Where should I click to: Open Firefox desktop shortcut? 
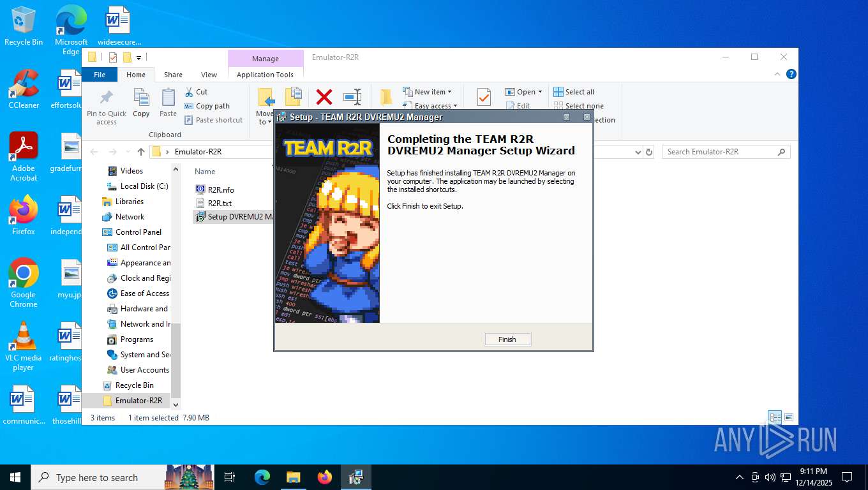tap(24, 215)
